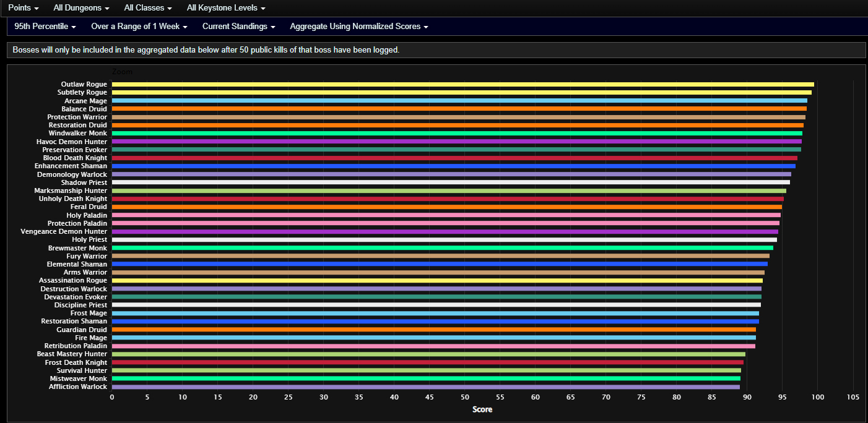This screenshot has width=868, height=423.
Task: Open Aggregate Using Normalized Scores menu
Action: point(358,27)
